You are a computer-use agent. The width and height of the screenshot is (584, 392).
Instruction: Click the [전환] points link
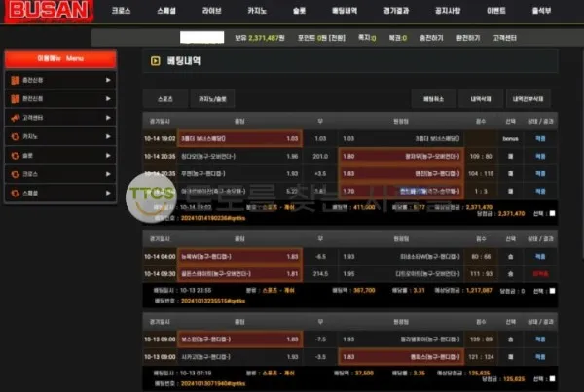click(337, 38)
